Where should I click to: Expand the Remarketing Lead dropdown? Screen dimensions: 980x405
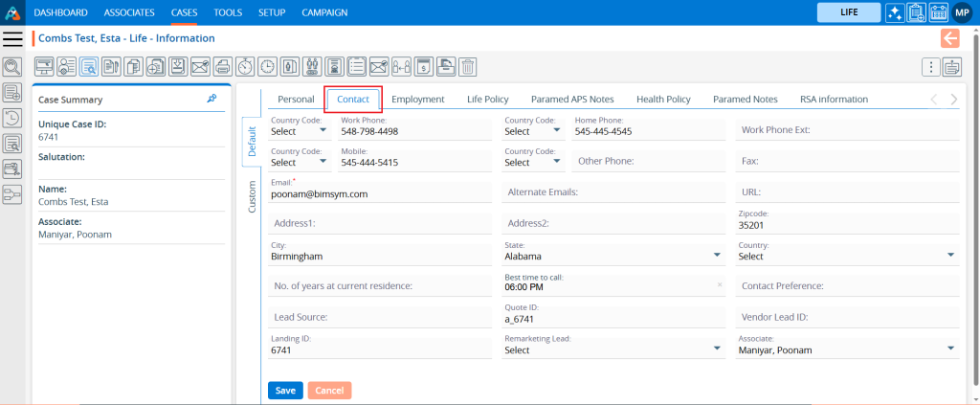click(x=717, y=349)
